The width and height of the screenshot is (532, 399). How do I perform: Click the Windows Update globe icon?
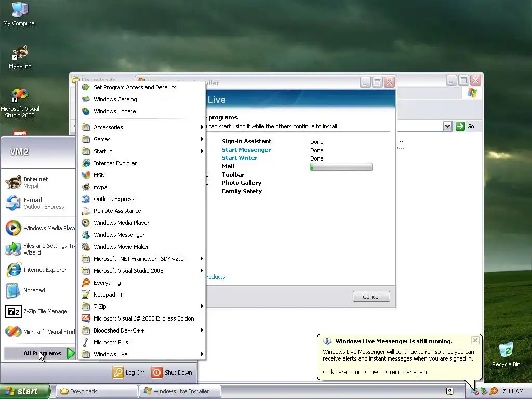pyautogui.click(x=86, y=111)
